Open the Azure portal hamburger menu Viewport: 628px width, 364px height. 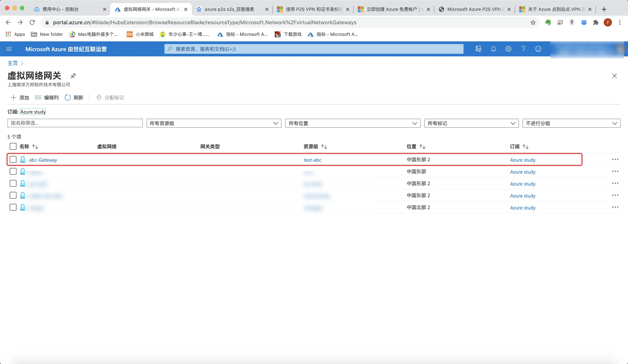[9, 49]
